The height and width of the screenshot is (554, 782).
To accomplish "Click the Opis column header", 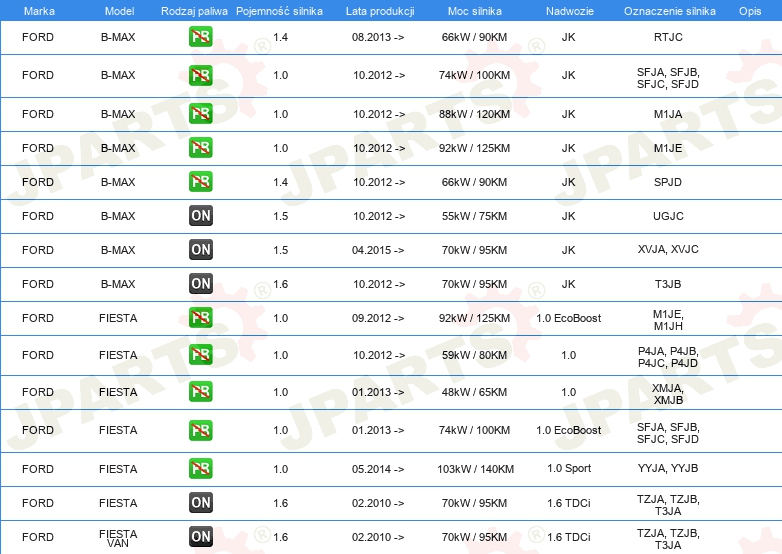I will coord(749,10).
